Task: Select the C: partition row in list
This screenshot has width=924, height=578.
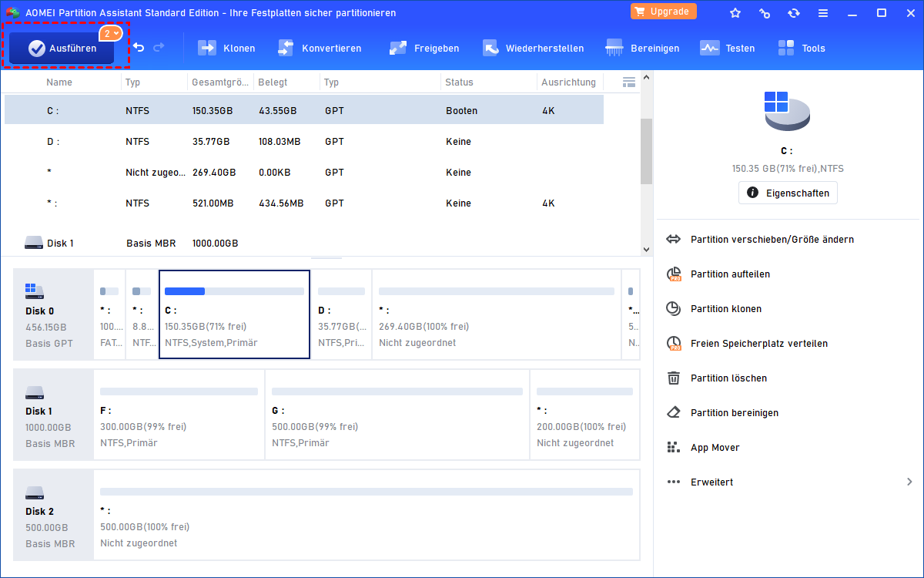Action: click(304, 110)
